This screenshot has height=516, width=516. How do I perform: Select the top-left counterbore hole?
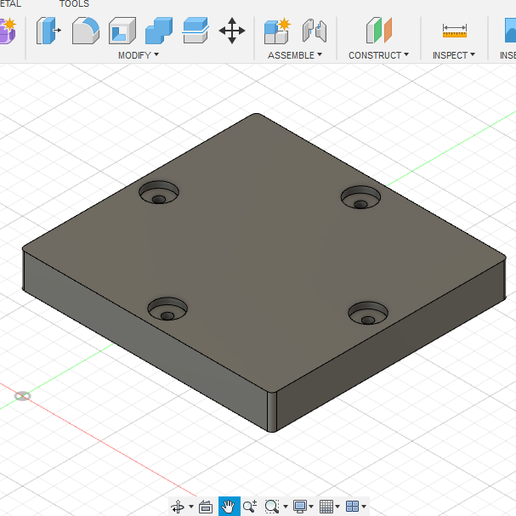159,192
